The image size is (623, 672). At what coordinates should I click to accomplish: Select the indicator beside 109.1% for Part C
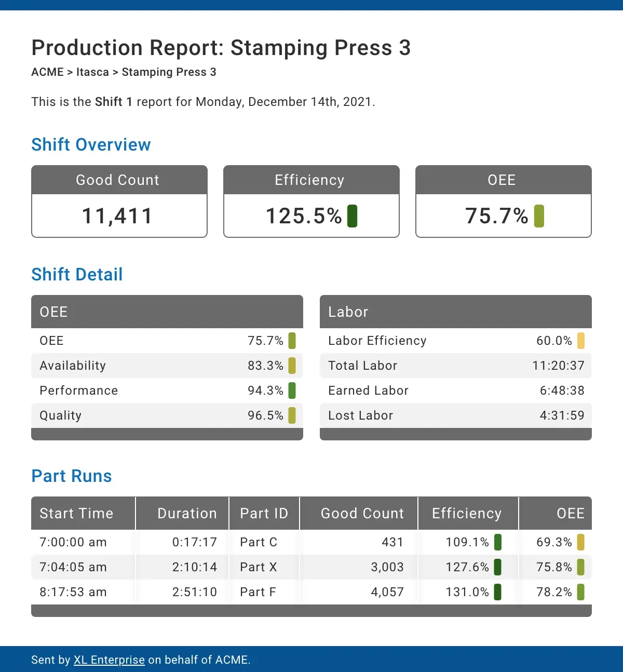[x=497, y=542]
